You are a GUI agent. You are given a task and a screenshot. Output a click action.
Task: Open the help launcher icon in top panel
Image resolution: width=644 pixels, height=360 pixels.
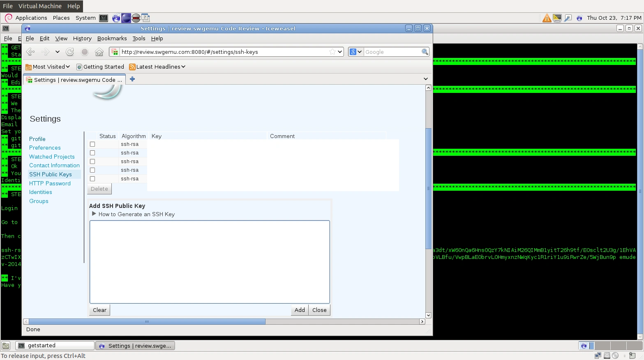coord(145,18)
